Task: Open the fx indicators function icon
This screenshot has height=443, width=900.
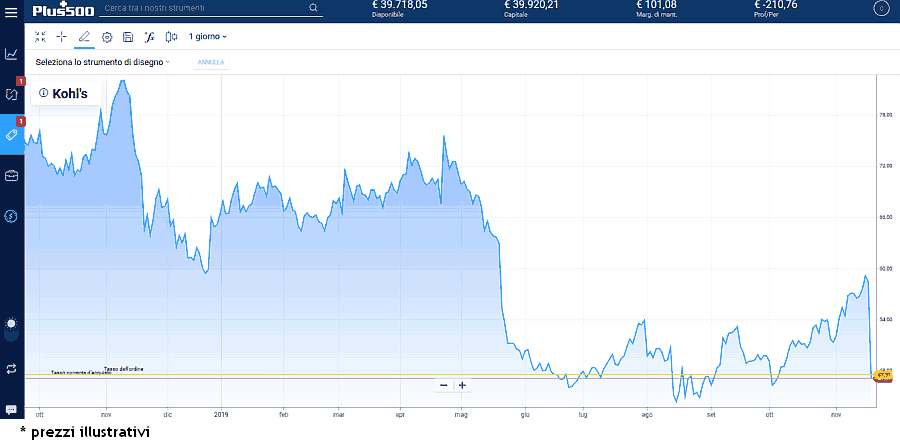Action: [149, 37]
